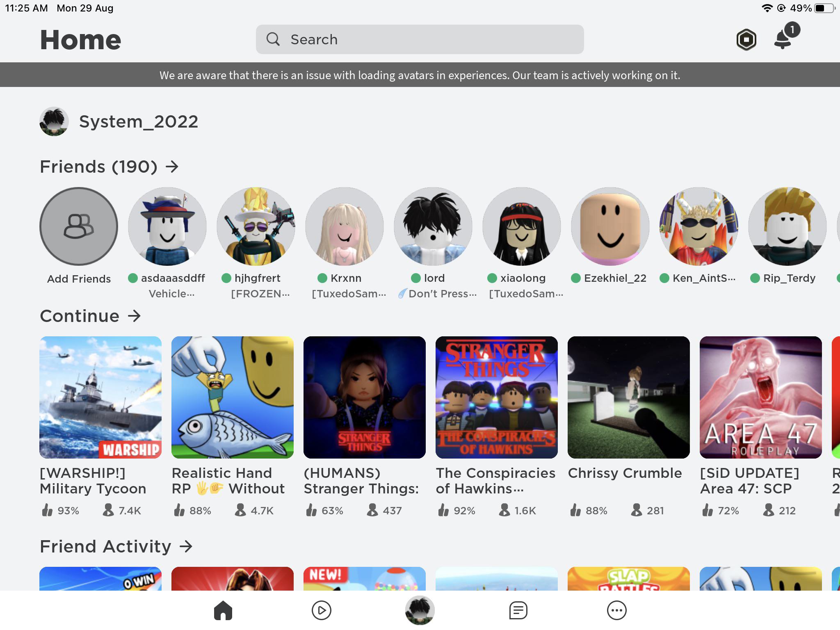Open friend Rip_Terdy avatar
Image resolution: width=840 pixels, height=630 pixels.
tap(787, 226)
